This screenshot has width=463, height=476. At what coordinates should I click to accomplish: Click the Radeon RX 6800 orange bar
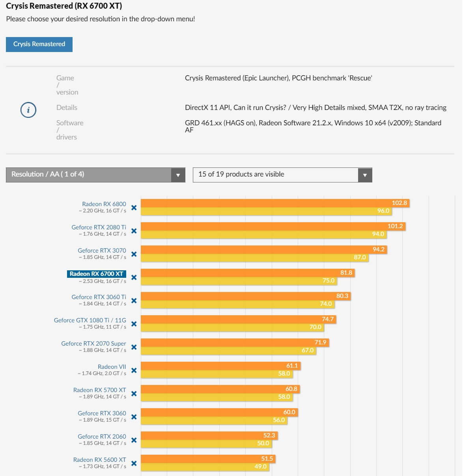[x=272, y=203]
